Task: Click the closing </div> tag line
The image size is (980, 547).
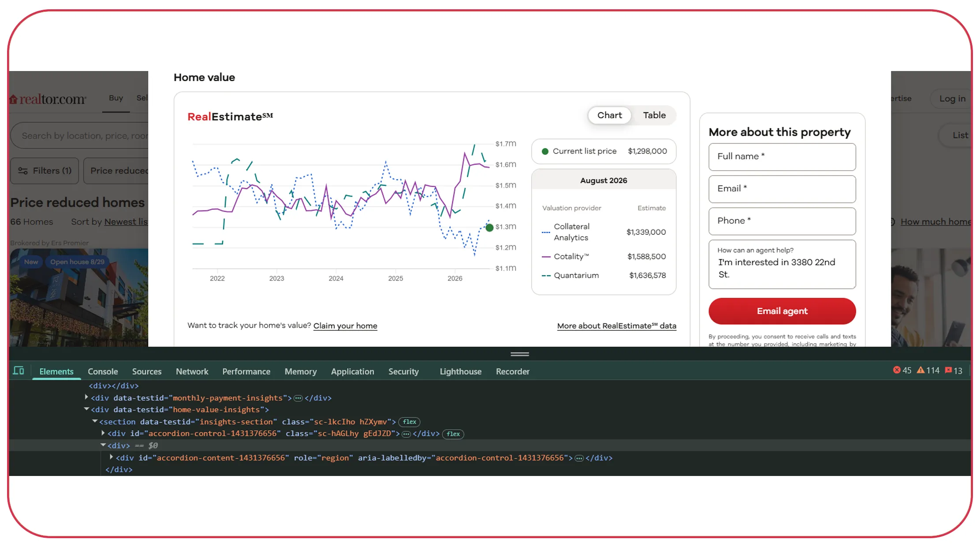Action: [119, 469]
